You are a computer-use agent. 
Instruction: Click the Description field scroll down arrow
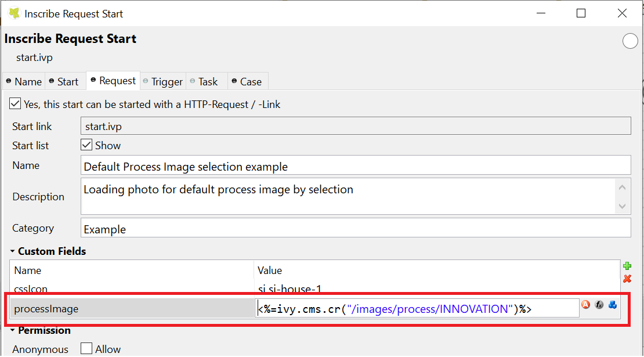click(622, 206)
